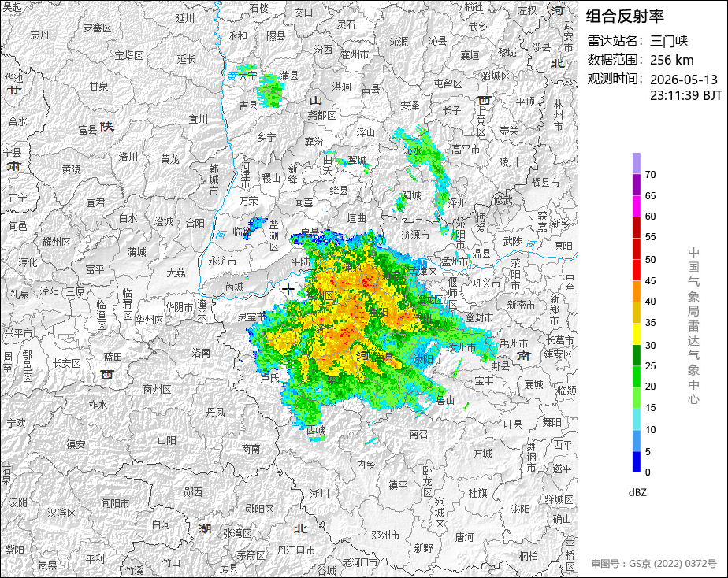Click the 观测时间 label
The image size is (728, 578).
point(615,79)
